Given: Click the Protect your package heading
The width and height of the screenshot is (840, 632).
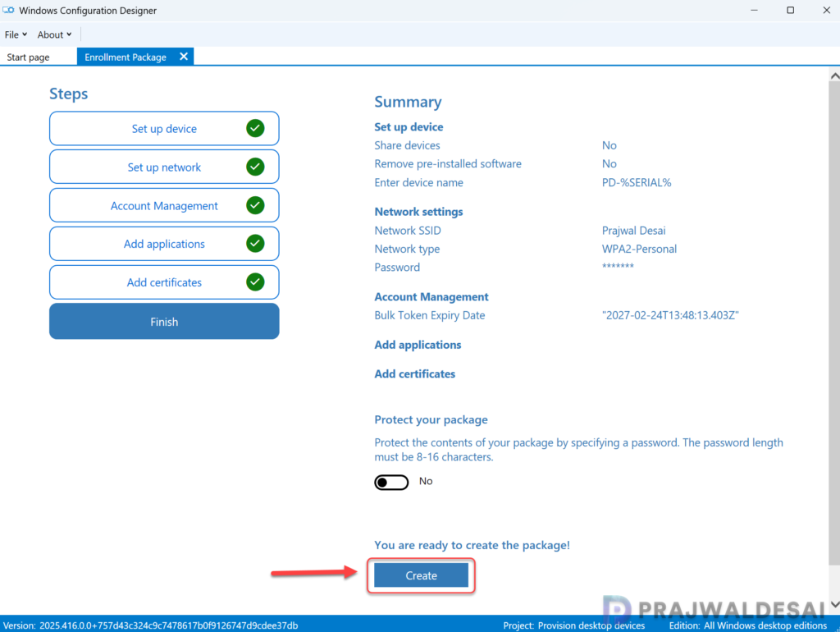Looking at the screenshot, I should tap(431, 419).
